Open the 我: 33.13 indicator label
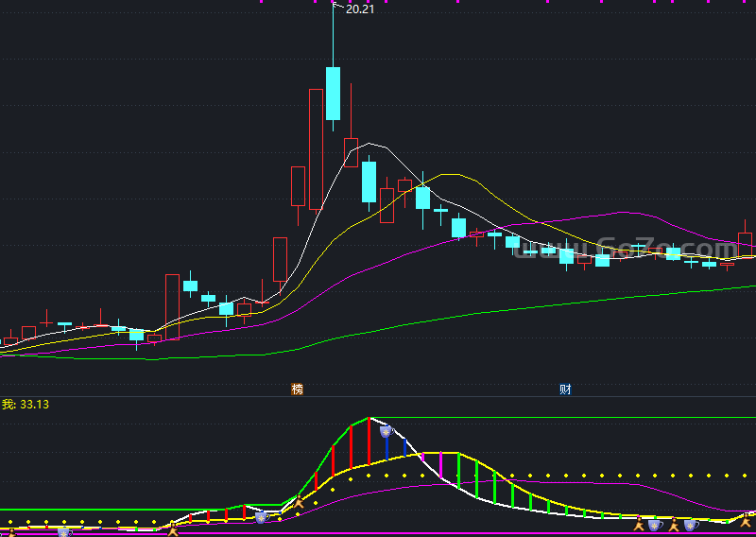 [x=26, y=405]
